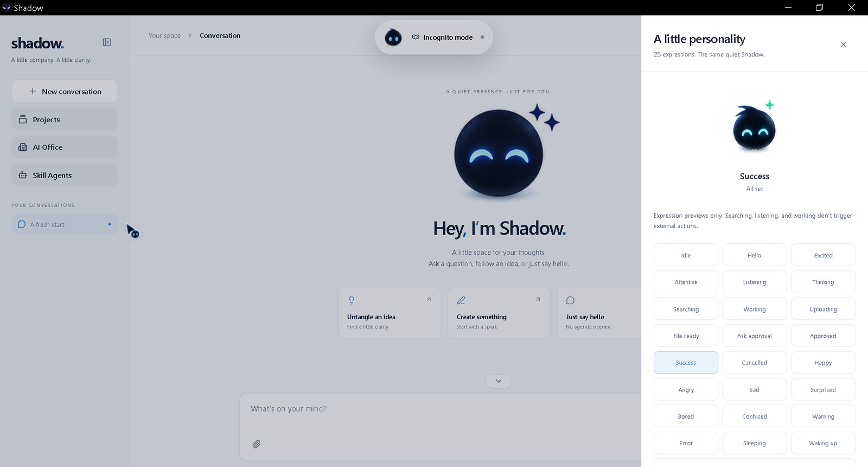Select the Cancelled expression
Viewport: 868px width, 467px height.
[x=755, y=363]
